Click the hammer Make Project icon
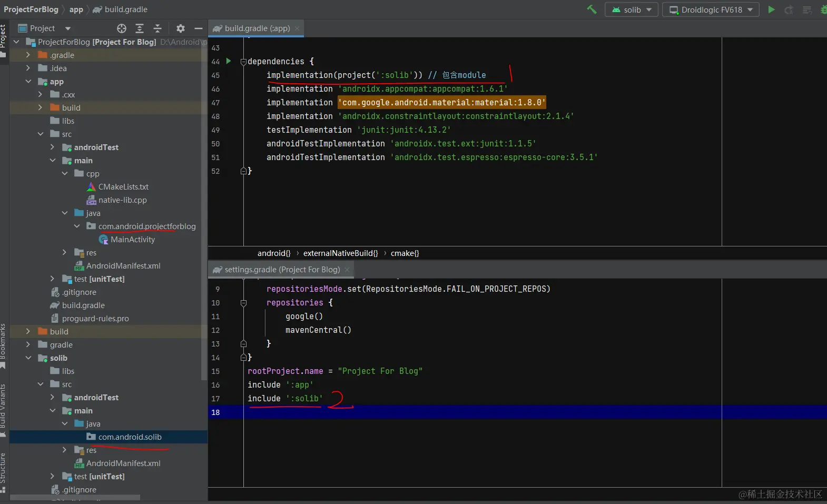This screenshot has width=827, height=504. (592, 9)
